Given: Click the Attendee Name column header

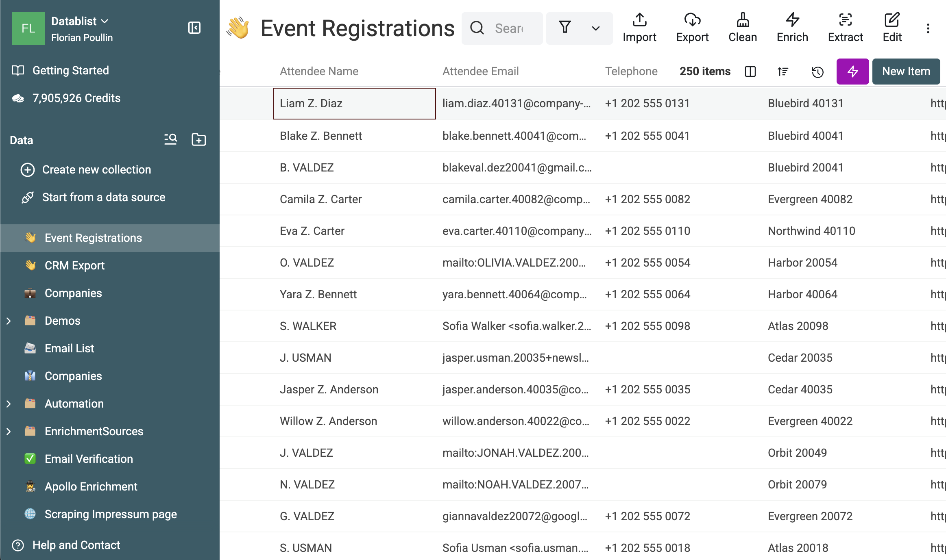Looking at the screenshot, I should 319,72.
